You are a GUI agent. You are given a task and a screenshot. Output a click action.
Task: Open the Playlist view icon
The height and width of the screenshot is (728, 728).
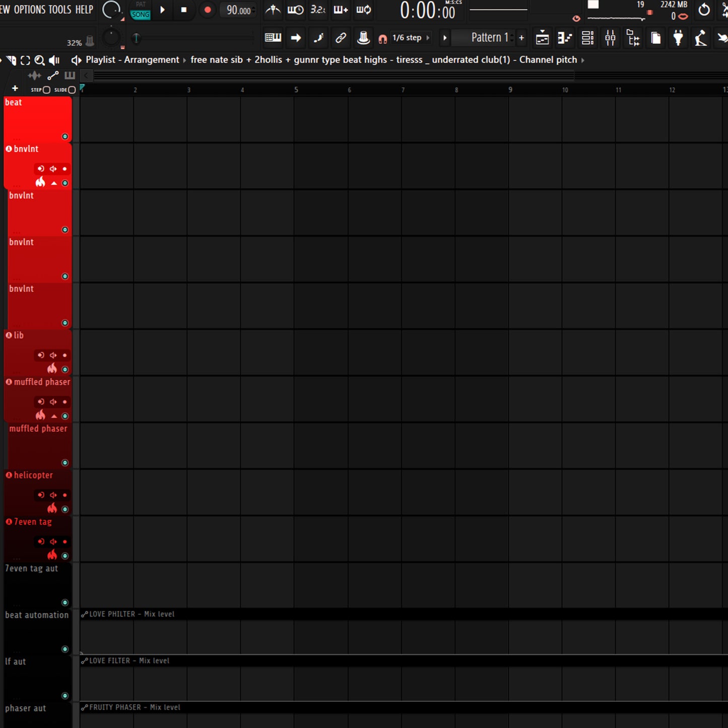pos(542,38)
